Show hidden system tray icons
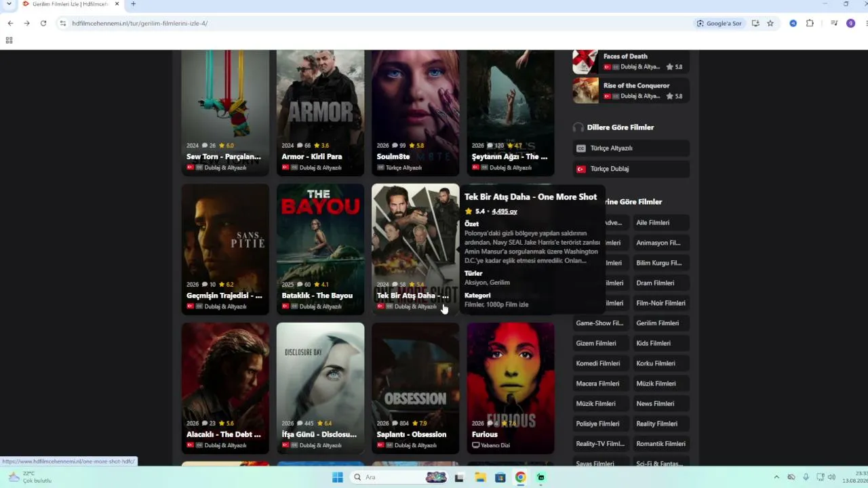This screenshot has width=868, height=488. tap(776, 477)
